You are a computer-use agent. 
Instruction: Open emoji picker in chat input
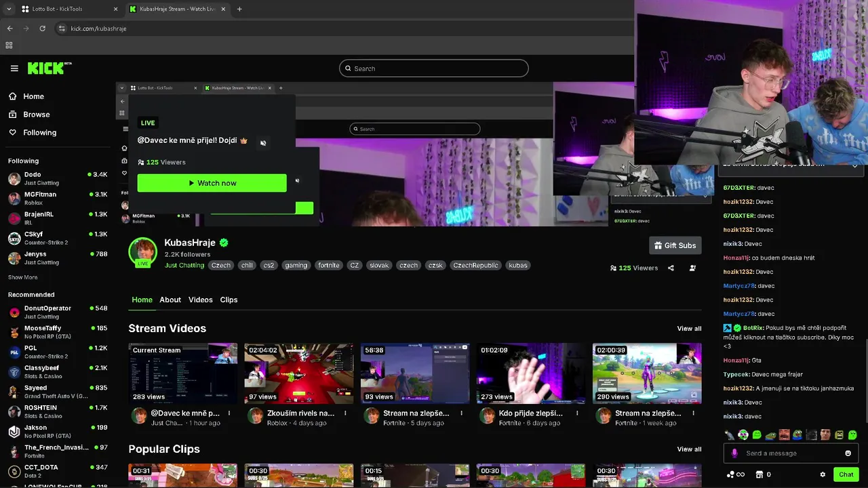(x=848, y=453)
